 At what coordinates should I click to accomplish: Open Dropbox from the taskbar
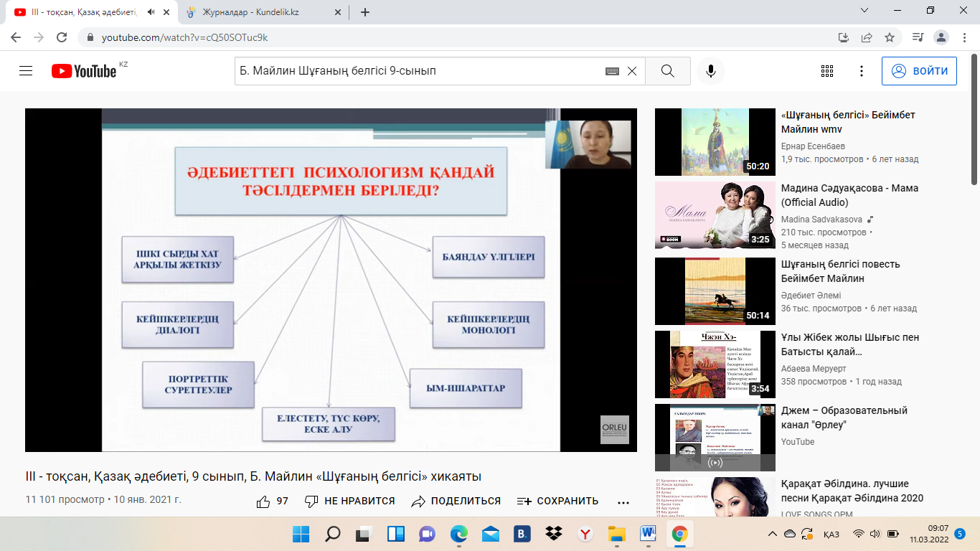tap(553, 534)
